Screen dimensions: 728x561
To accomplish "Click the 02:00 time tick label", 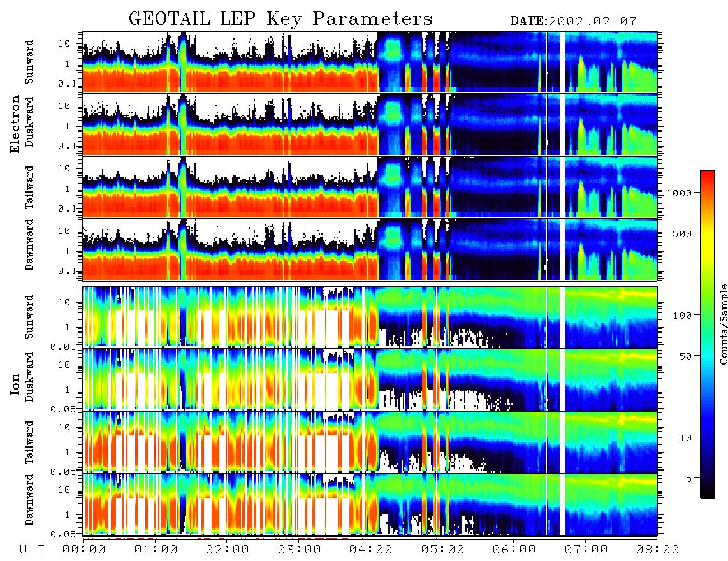I will [228, 550].
